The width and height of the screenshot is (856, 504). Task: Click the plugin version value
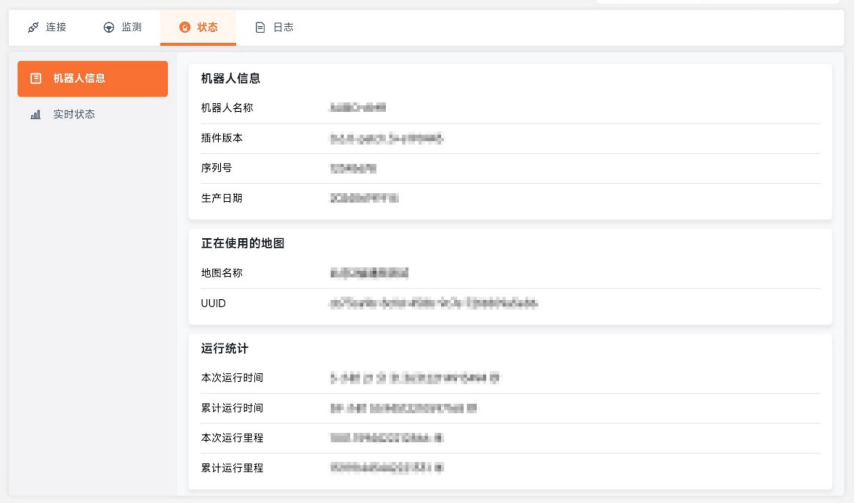pyautogui.click(x=387, y=139)
